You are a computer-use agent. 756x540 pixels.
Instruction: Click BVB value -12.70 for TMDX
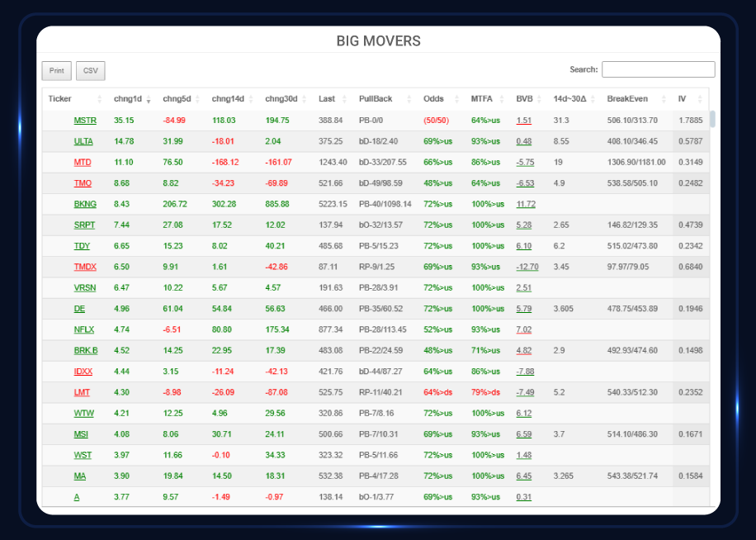coord(527,267)
